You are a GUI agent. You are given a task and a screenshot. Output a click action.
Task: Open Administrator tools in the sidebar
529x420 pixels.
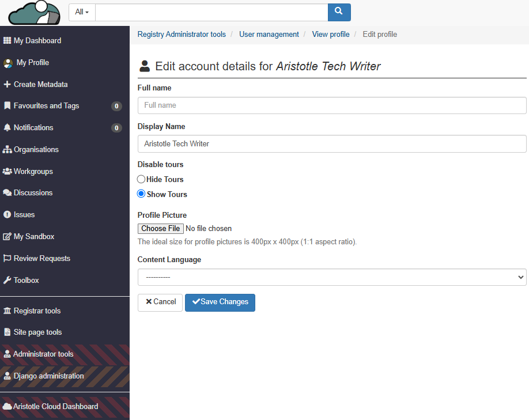43,354
